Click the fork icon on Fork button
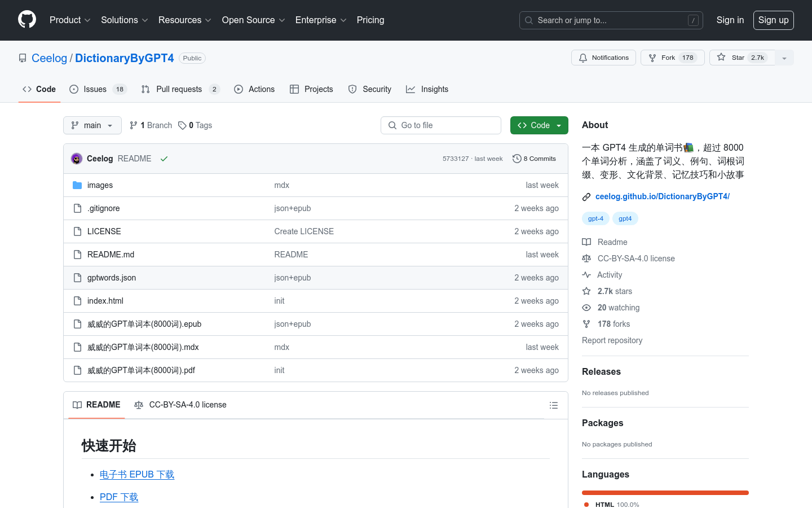 tap(652, 58)
